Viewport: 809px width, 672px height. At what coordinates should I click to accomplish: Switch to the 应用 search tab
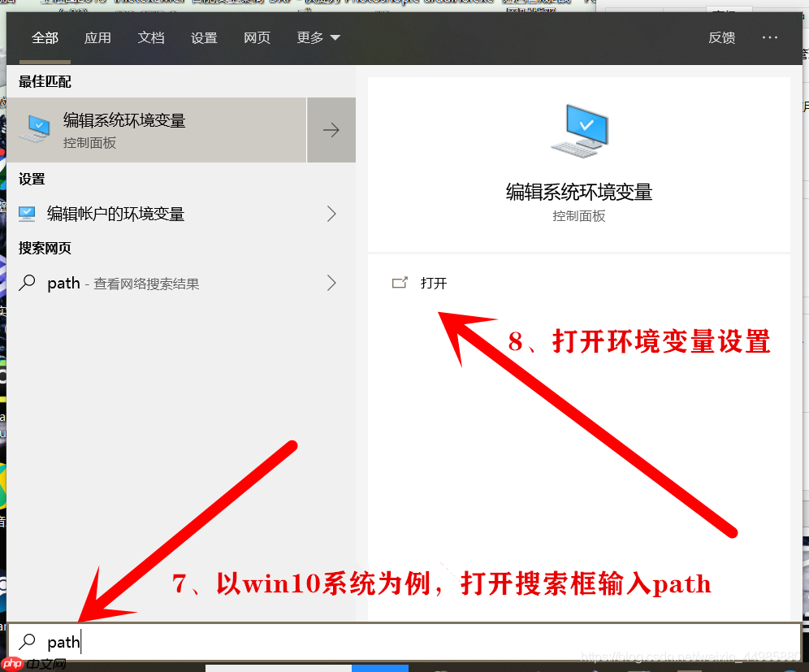click(x=97, y=37)
